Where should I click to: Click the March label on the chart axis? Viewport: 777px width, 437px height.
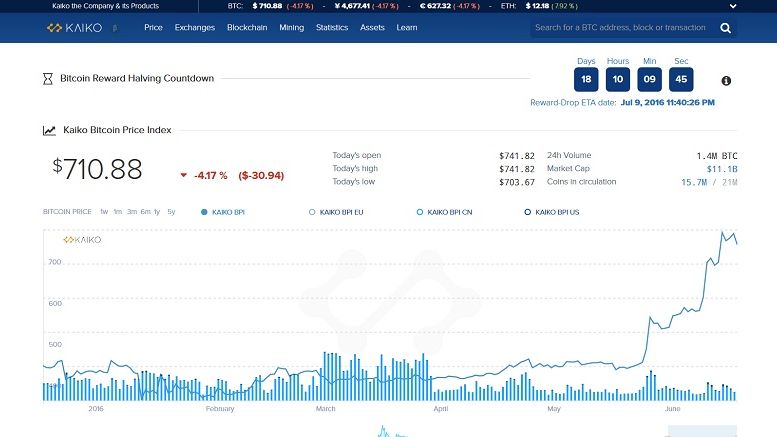point(326,409)
